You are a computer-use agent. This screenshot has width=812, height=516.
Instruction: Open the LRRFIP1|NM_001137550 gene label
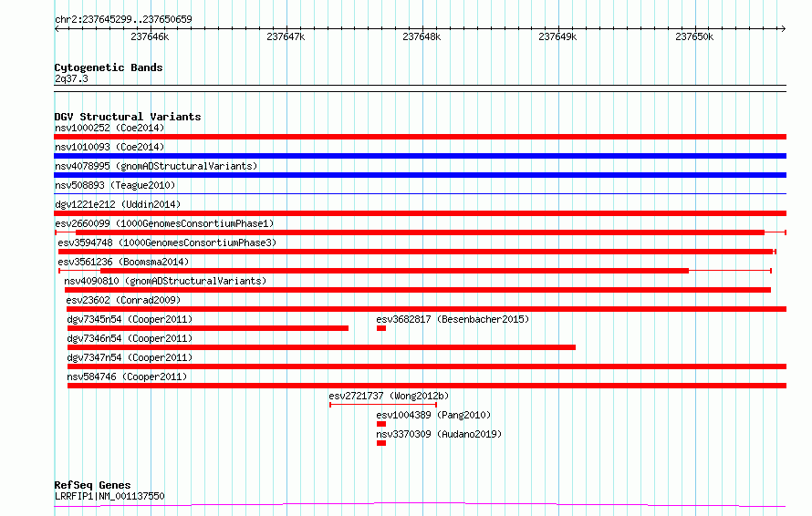coord(109,496)
